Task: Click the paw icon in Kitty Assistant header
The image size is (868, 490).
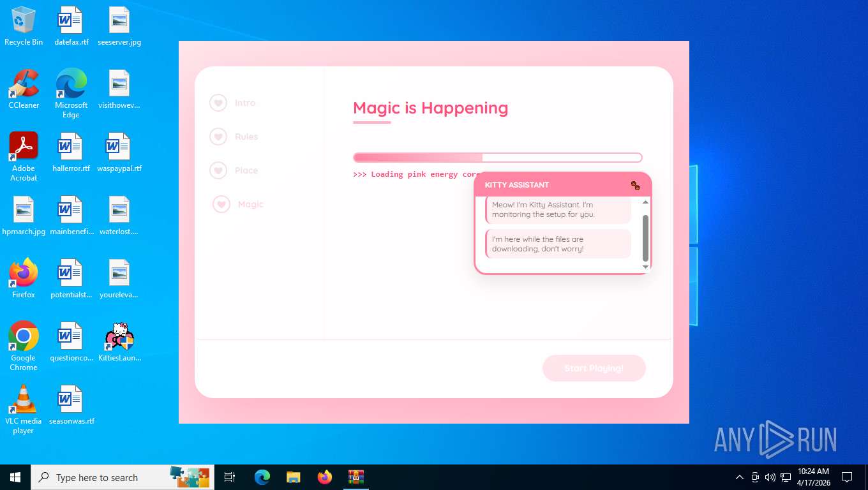Action: pos(635,186)
